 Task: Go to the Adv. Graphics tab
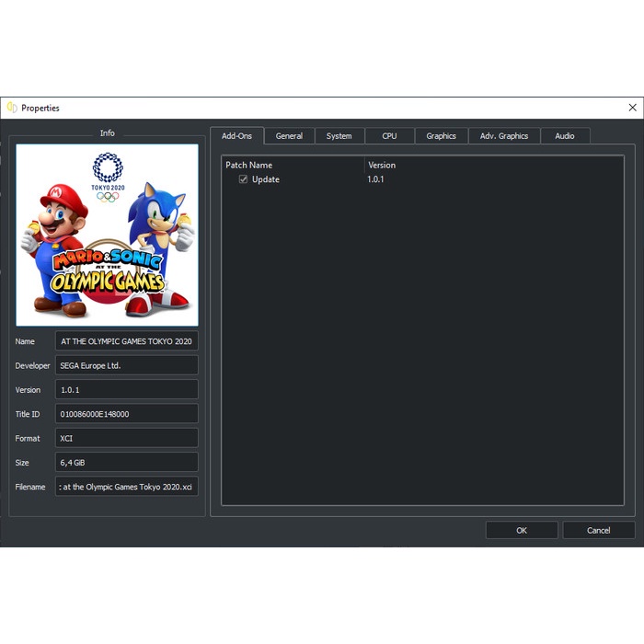coord(504,136)
